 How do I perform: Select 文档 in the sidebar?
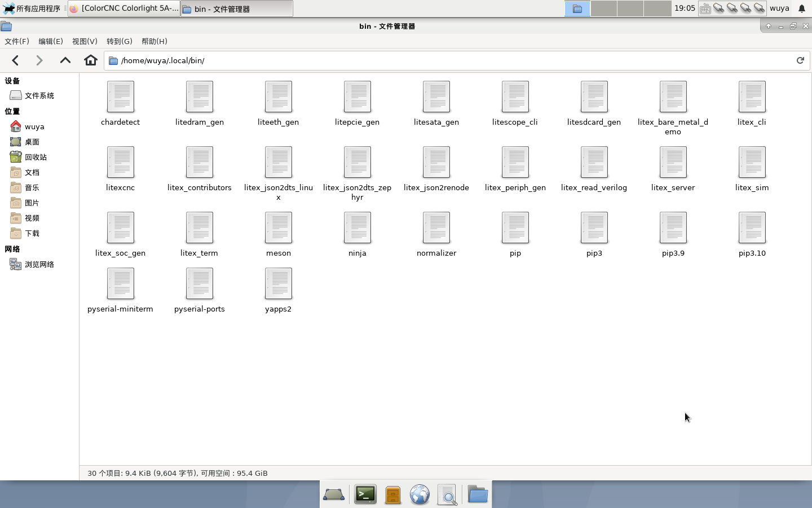click(x=39, y=172)
